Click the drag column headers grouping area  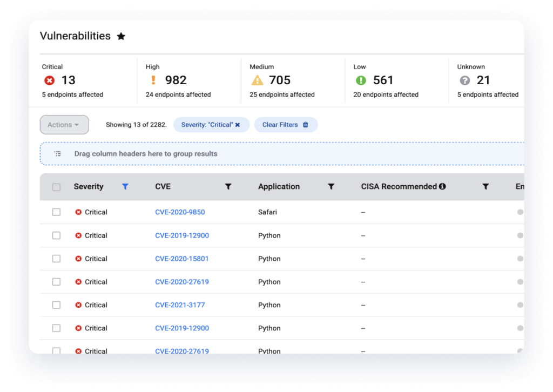[x=281, y=154]
